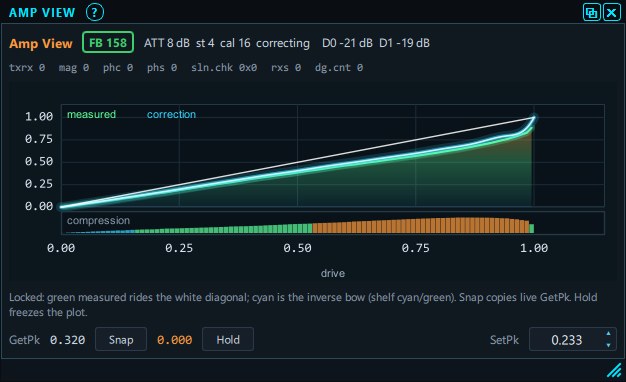626x382 pixels.
Task: Click the Hold button
Action: point(228,340)
